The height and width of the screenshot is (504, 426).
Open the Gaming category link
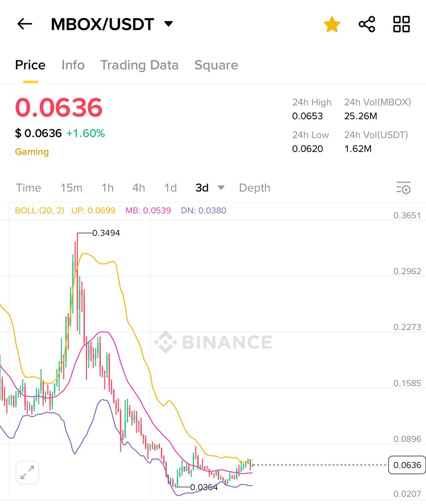[32, 152]
